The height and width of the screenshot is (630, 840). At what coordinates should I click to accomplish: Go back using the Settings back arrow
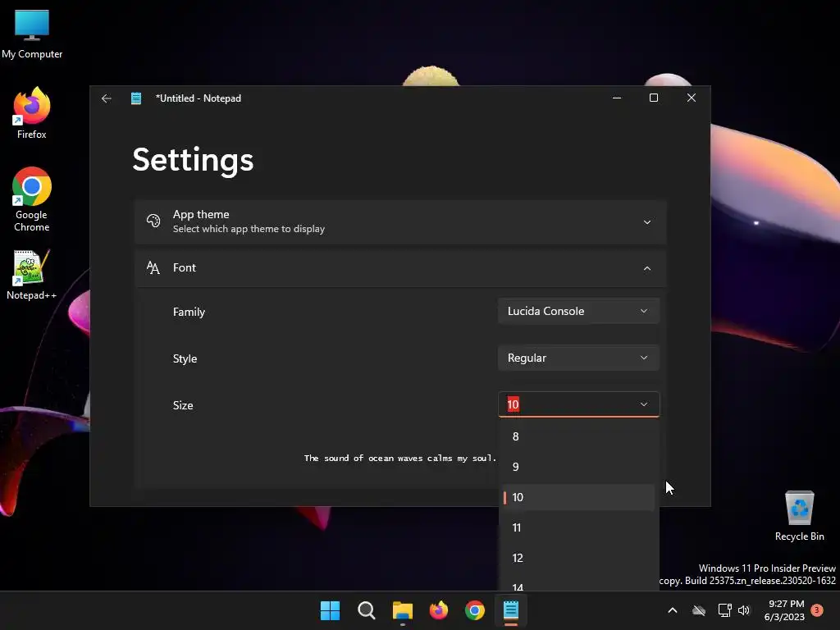106,98
